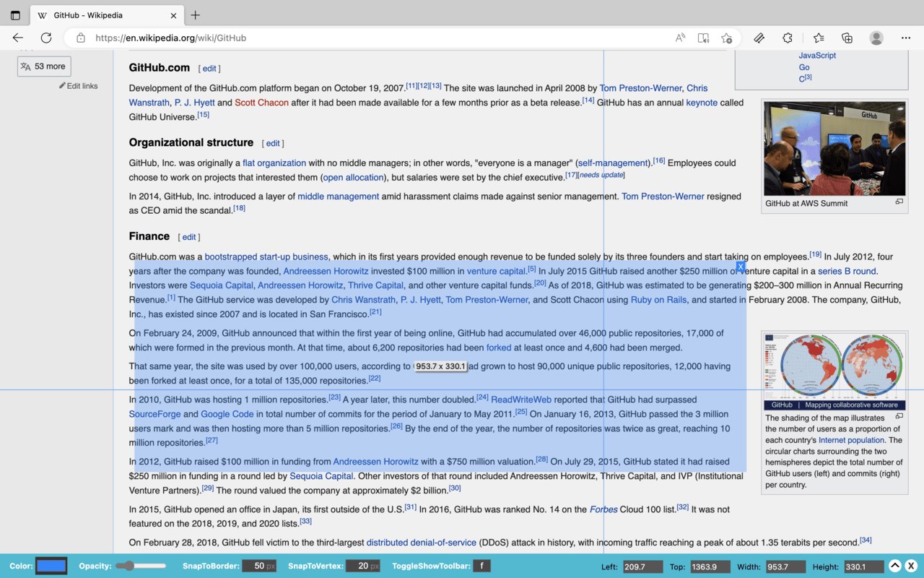Open the tab actions menu icon

[x=15, y=15]
